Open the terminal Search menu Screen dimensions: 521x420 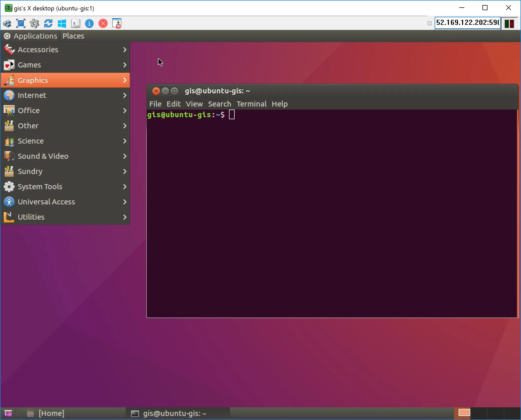[x=220, y=104]
